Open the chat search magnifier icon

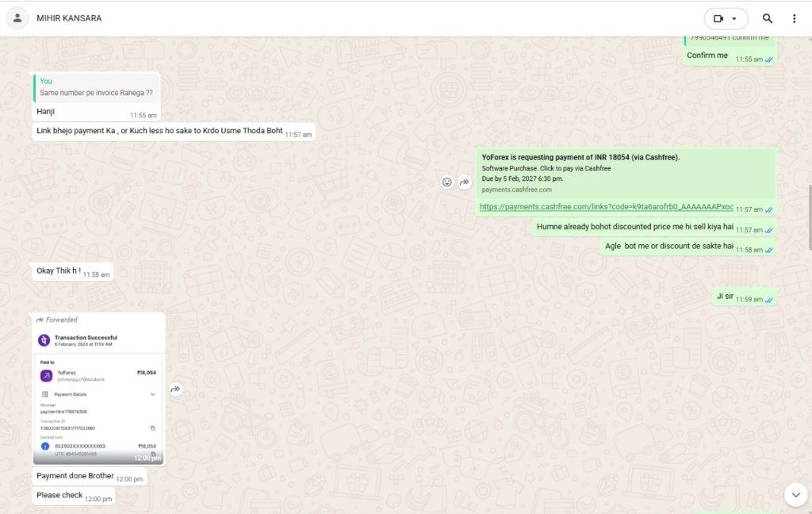[x=768, y=18]
